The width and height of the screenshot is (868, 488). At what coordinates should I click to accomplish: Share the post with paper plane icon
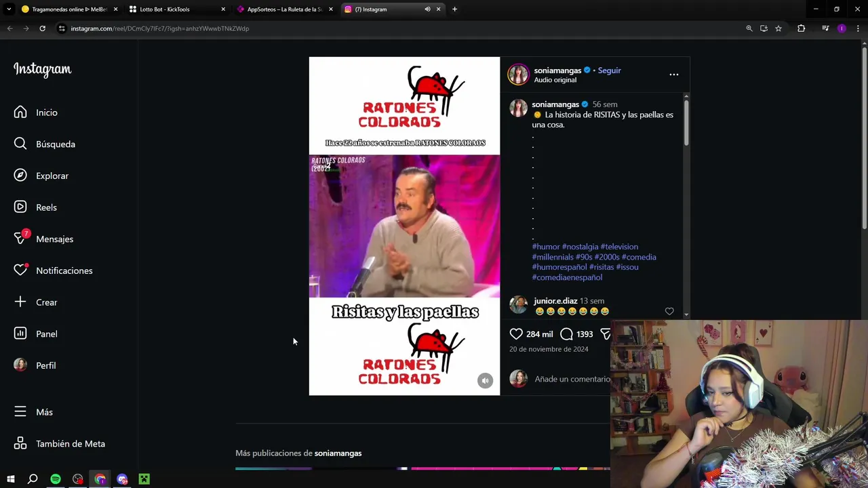tap(606, 333)
